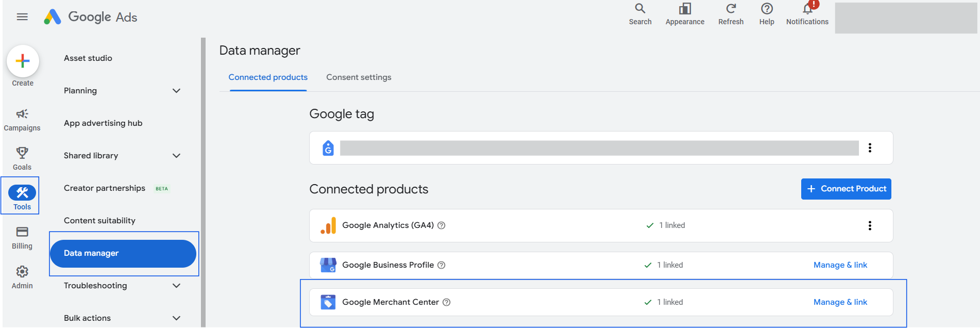Click the Google Business Profile store icon
Viewport: 980px width, 328px height.
(x=328, y=265)
